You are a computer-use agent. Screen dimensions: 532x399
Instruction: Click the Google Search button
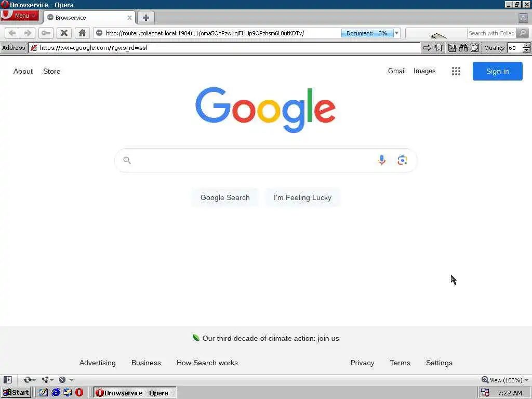pos(225,197)
